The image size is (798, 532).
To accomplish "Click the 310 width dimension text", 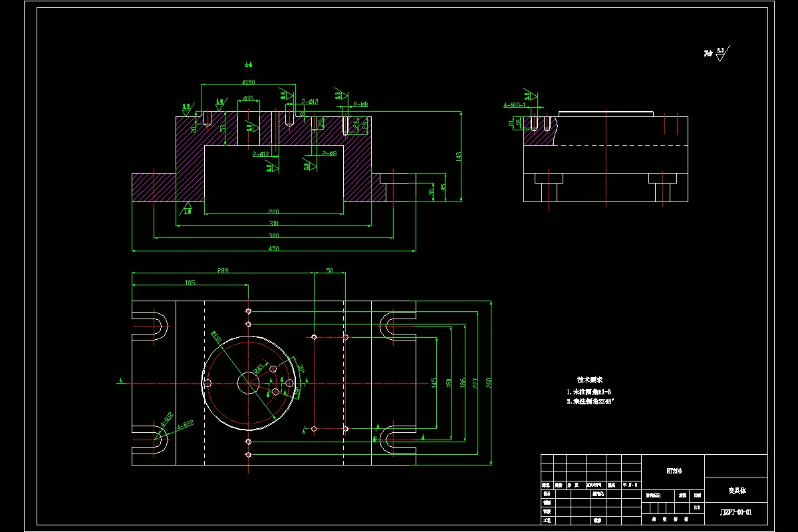I will [273, 223].
